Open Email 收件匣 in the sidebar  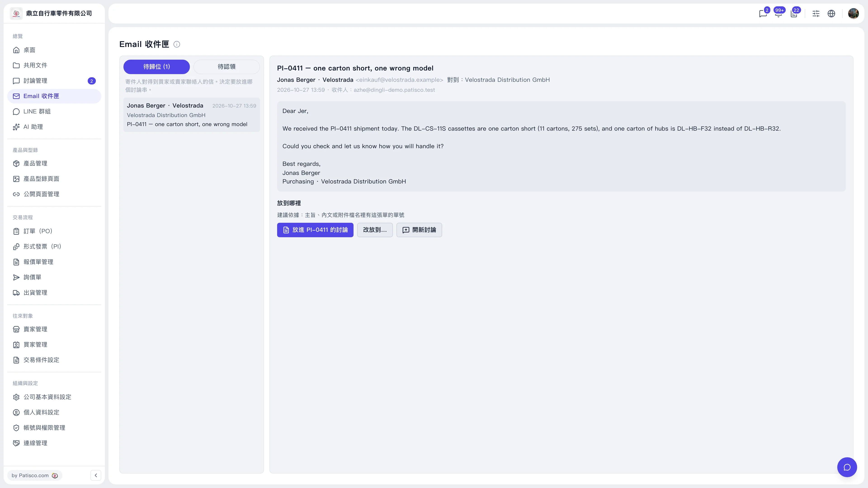(54, 96)
